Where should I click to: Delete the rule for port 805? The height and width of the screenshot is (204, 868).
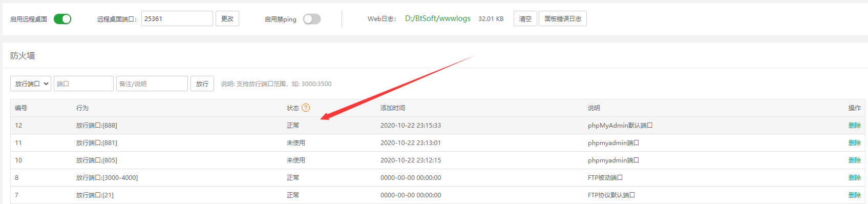coord(854,160)
